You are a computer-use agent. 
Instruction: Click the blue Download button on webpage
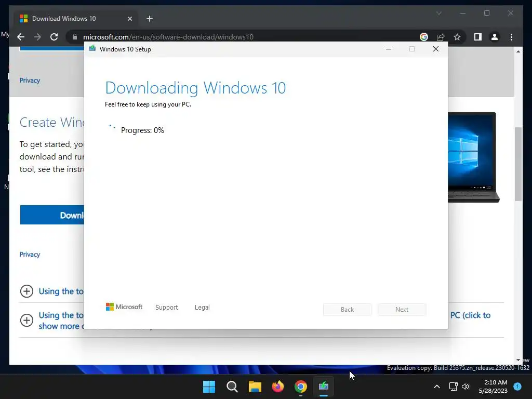[x=52, y=215]
